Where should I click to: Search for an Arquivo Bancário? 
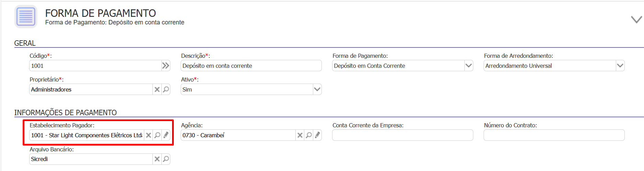(166, 159)
